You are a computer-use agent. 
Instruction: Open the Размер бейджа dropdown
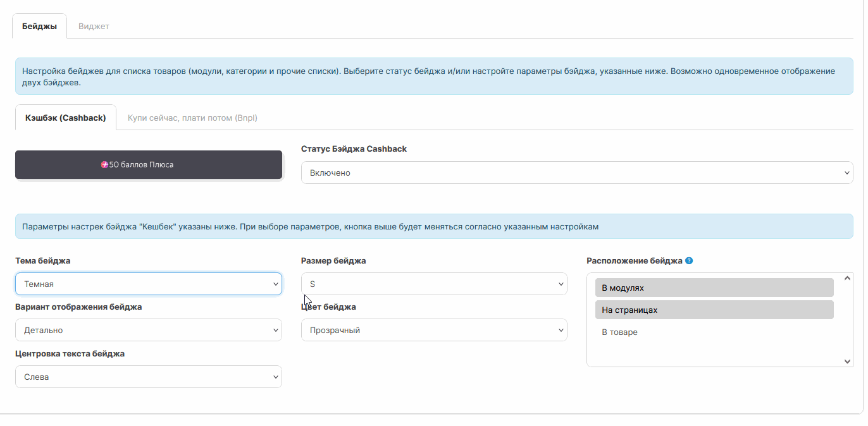pyautogui.click(x=433, y=284)
